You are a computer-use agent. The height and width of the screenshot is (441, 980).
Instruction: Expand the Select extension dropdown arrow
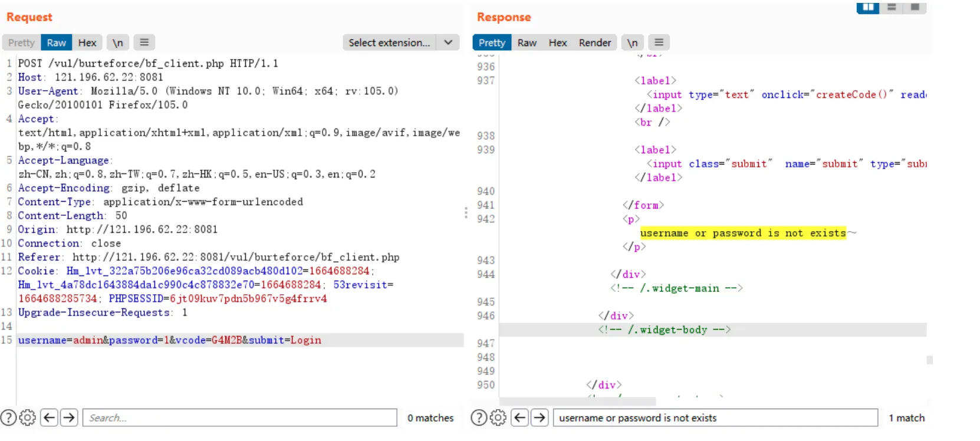[x=448, y=42]
